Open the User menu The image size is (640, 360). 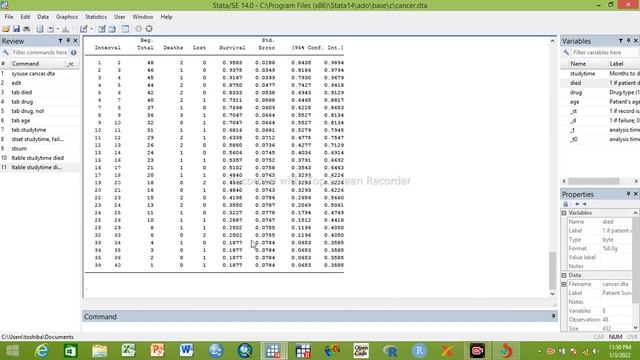tap(120, 17)
